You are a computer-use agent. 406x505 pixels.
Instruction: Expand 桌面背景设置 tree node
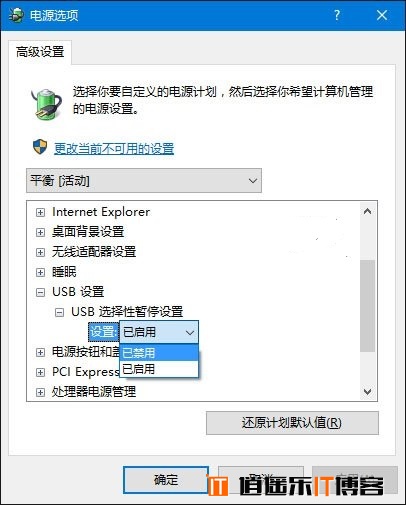(x=40, y=232)
